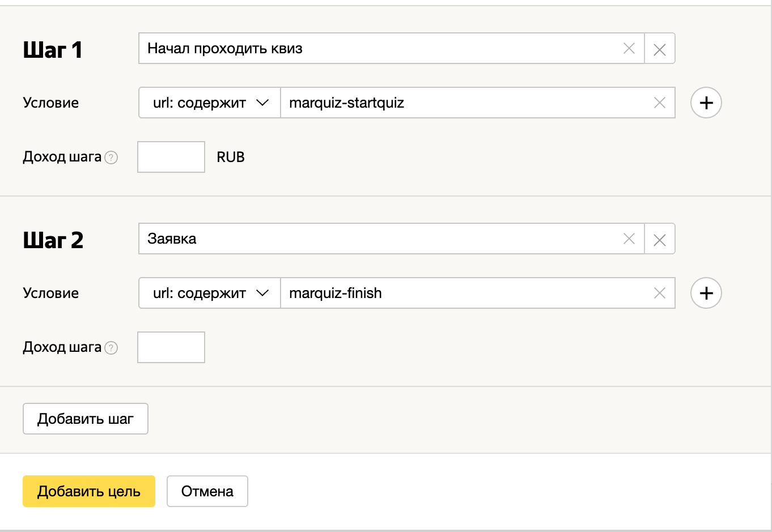Show help for Step 2 income

[x=112, y=348]
